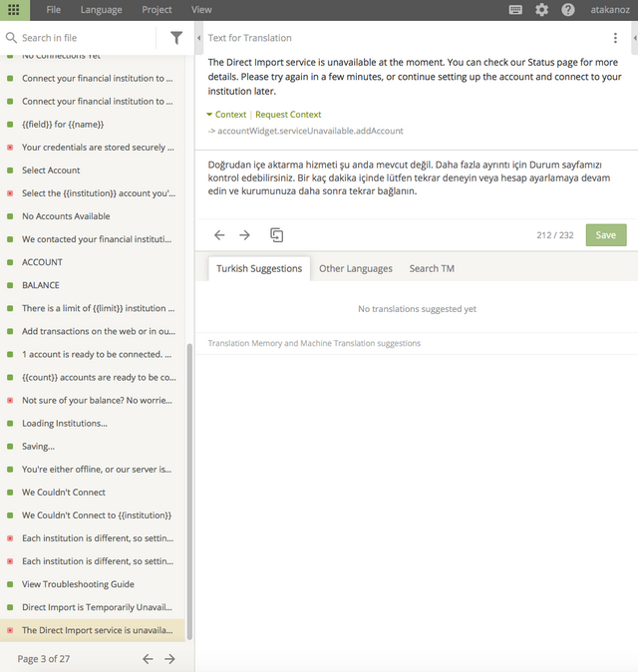The width and height of the screenshot is (638, 672).
Task: Open the View menu
Action: [x=201, y=10]
